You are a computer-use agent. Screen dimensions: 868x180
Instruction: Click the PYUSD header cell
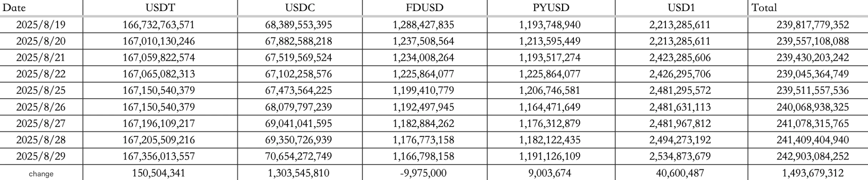click(x=551, y=8)
